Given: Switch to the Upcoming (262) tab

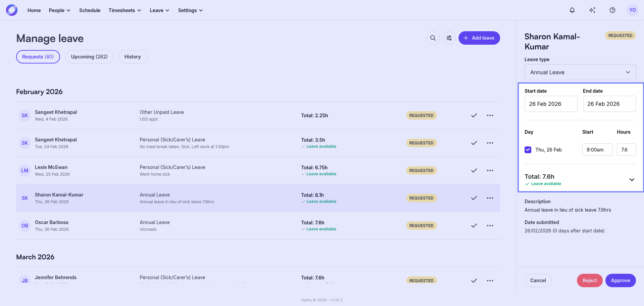Looking at the screenshot, I should click(x=89, y=57).
